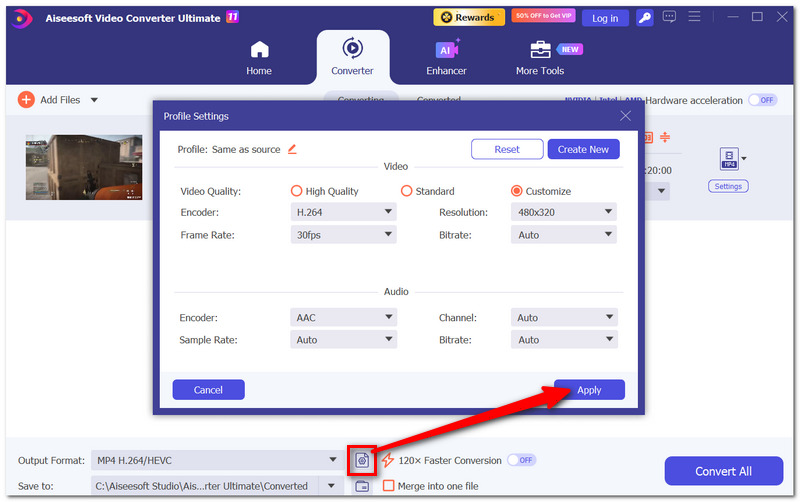Open the video Encoder H.264 dropdown

click(x=343, y=212)
